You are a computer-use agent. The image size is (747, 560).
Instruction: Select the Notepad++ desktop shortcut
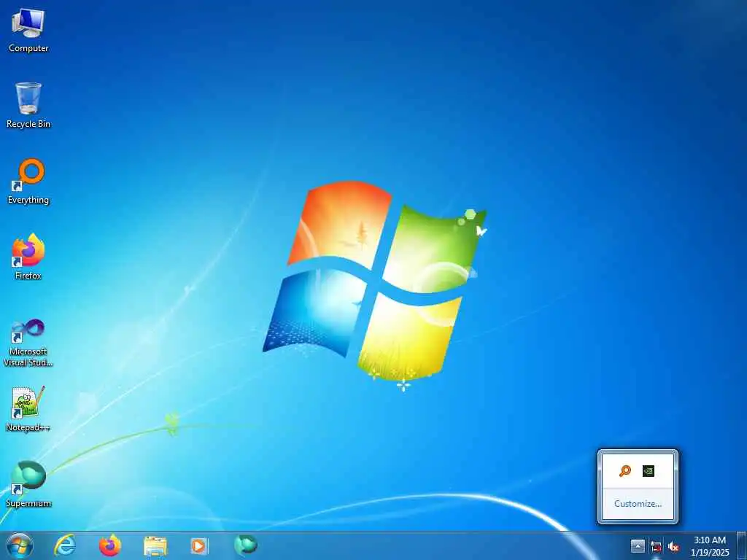coord(28,408)
